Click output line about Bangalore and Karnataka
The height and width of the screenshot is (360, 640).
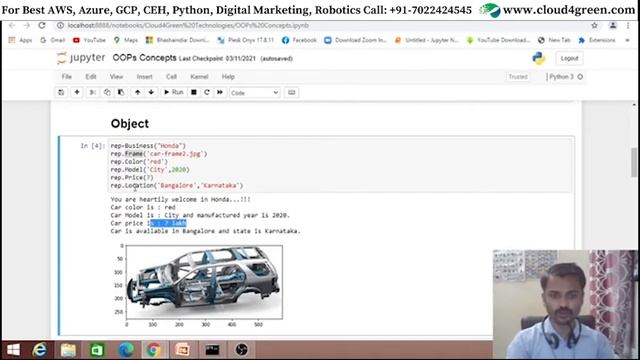tap(205, 231)
